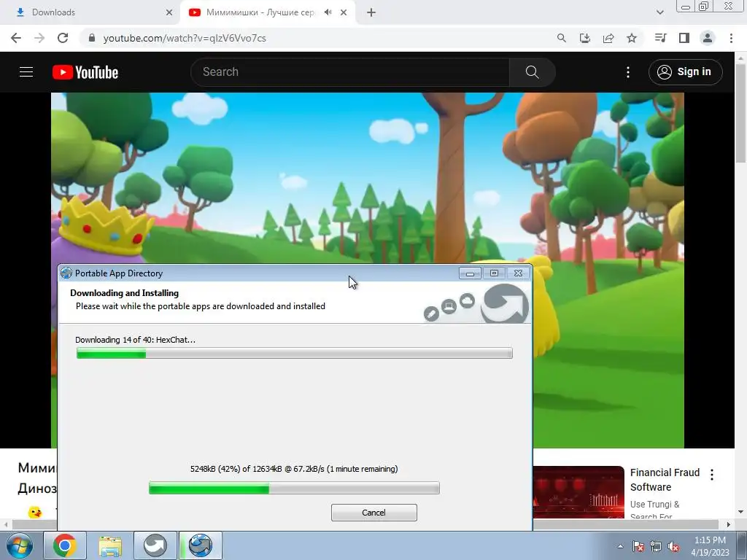Open Chrome from the taskbar
Viewport: 747px width, 560px height.
click(x=65, y=545)
